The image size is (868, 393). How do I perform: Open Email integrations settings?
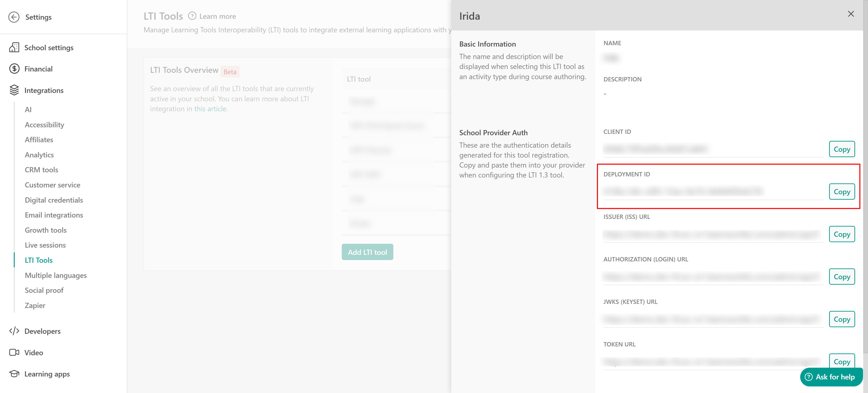click(54, 215)
